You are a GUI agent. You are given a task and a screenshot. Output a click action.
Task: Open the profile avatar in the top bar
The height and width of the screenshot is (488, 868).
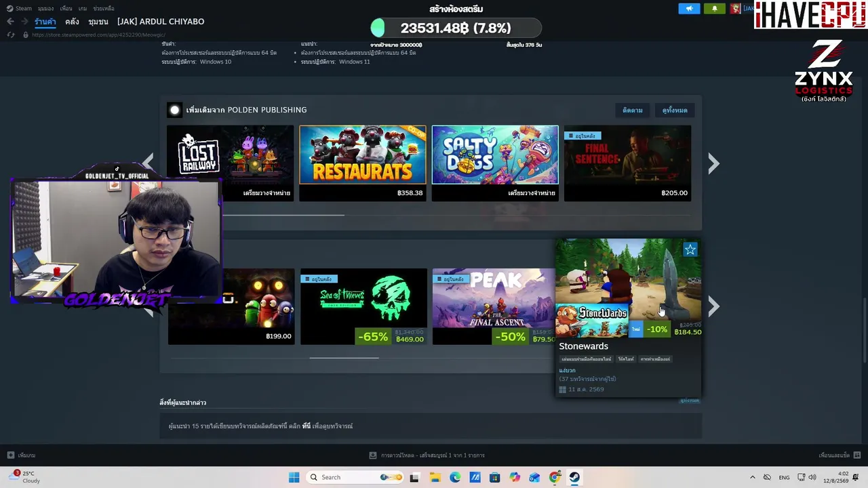tap(736, 9)
